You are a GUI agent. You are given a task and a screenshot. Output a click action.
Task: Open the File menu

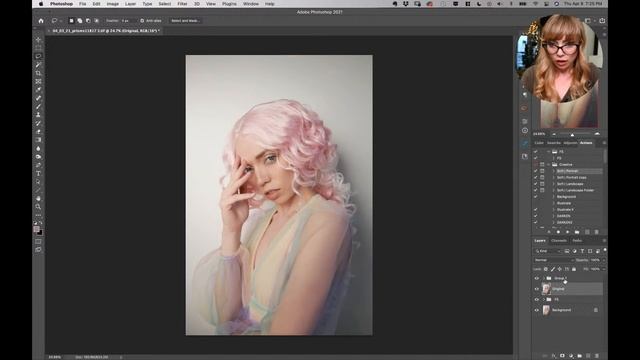point(82,4)
